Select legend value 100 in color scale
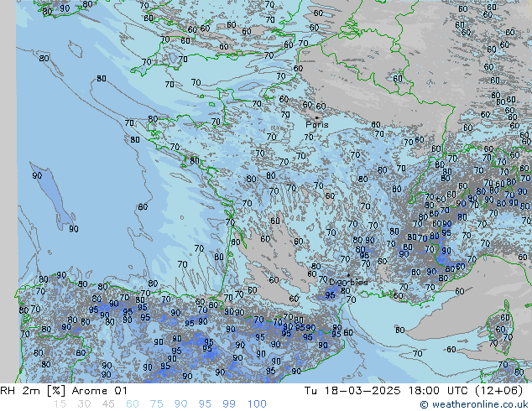Viewport: 532px width, 411px height. tap(257, 404)
